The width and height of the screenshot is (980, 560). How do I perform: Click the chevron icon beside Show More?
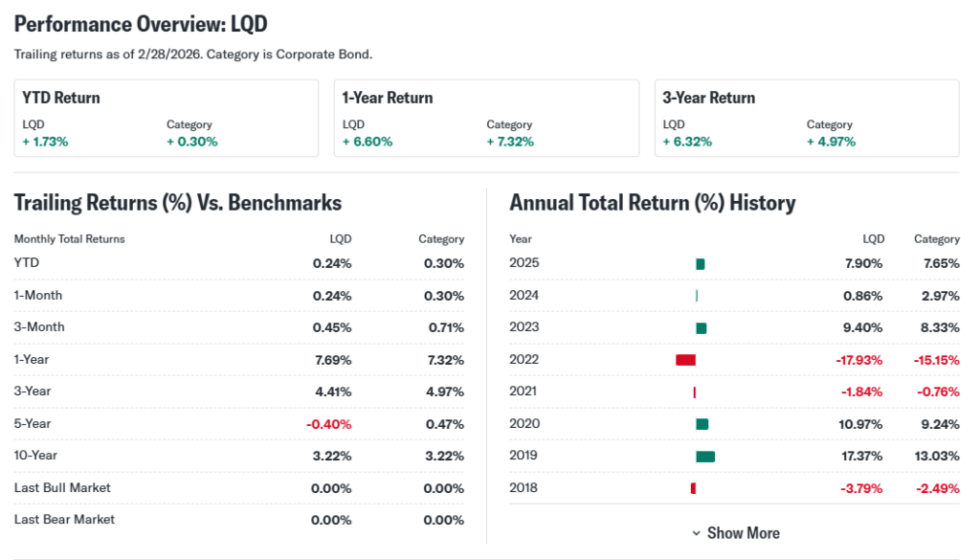[x=696, y=533]
